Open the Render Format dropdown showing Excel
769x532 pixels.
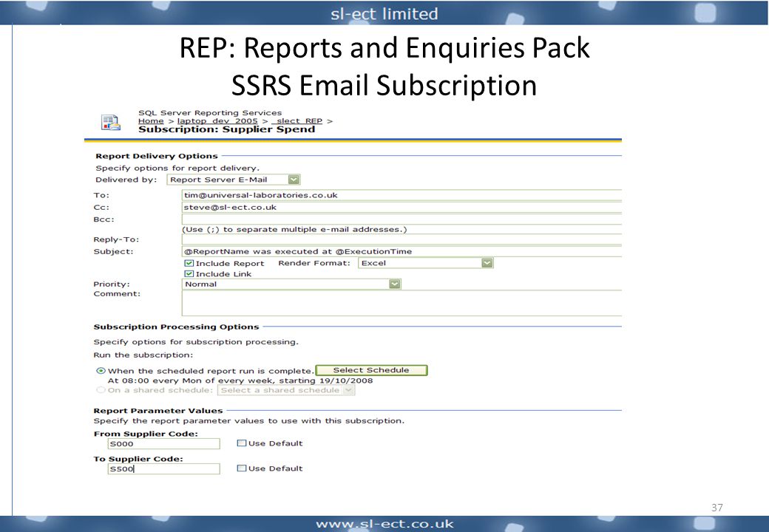426,263
